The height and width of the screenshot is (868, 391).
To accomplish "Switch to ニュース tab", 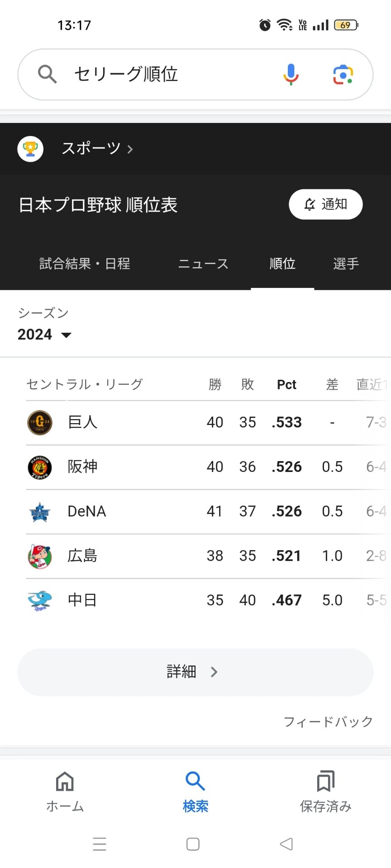I will (203, 264).
